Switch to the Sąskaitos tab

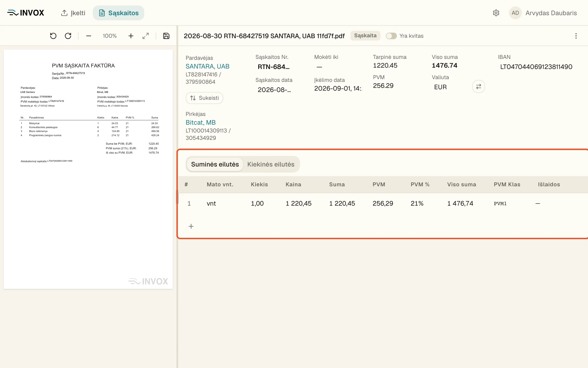(x=119, y=13)
